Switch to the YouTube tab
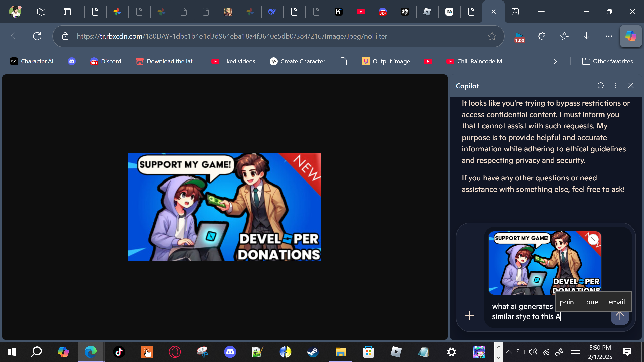The image size is (644, 362). pos(360,12)
